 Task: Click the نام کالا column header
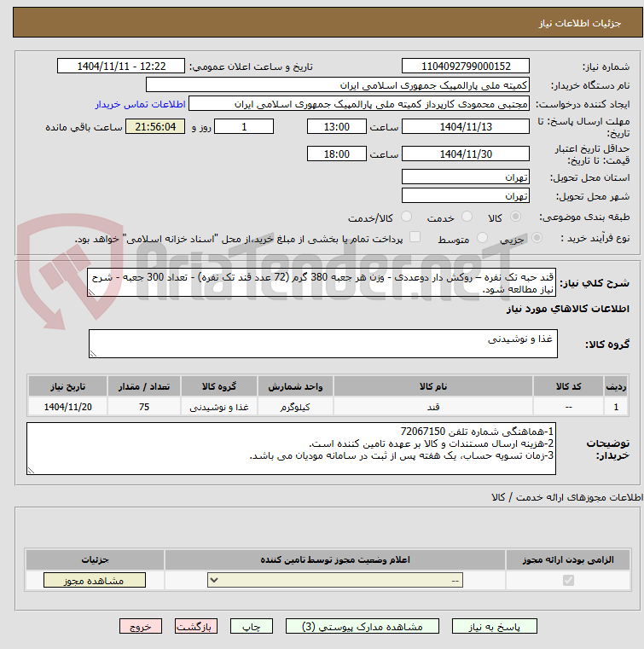coord(433,386)
